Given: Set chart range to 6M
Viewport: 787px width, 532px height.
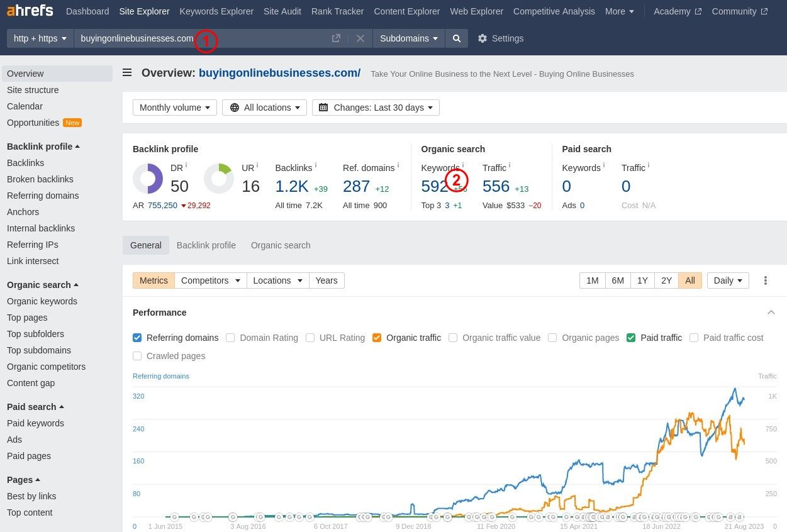Looking at the screenshot, I should coord(618,280).
